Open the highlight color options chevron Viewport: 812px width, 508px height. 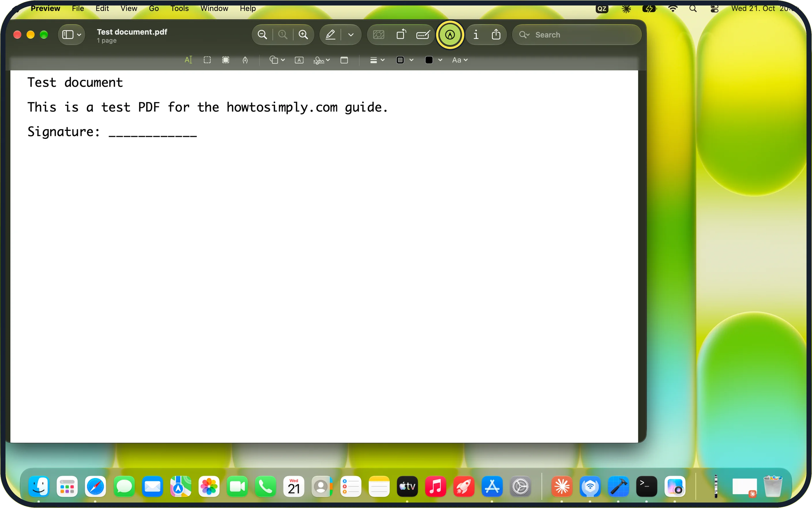[351, 35]
